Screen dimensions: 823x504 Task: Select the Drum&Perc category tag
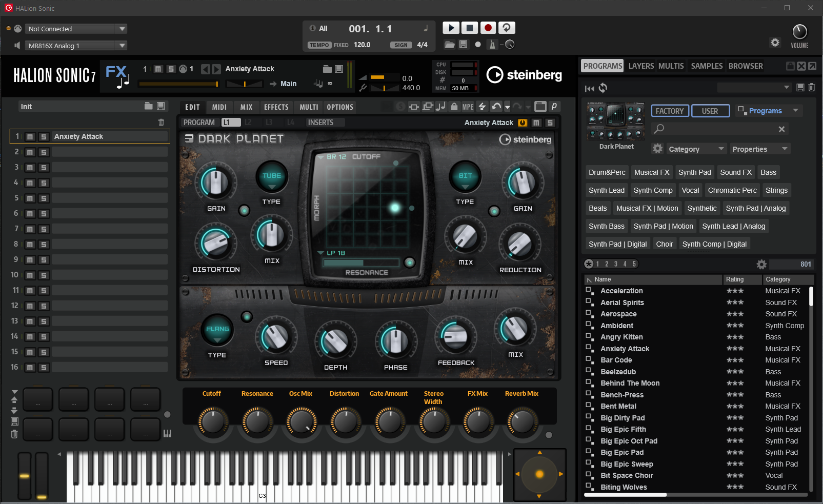[x=607, y=172]
